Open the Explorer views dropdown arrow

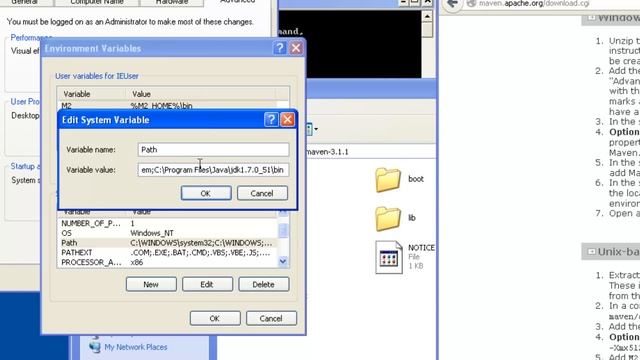(316, 129)
